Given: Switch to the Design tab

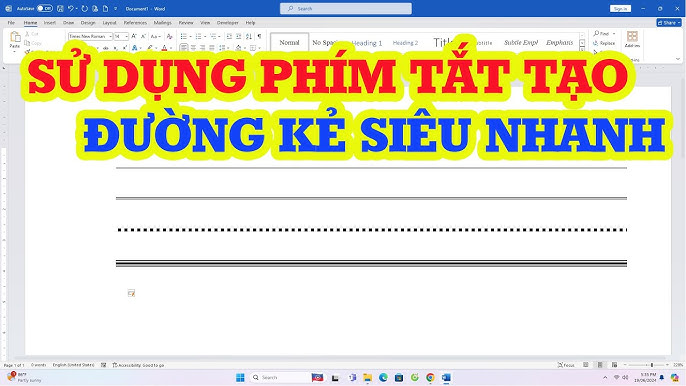Looking at the screenshot, I should tap(88, 22).
